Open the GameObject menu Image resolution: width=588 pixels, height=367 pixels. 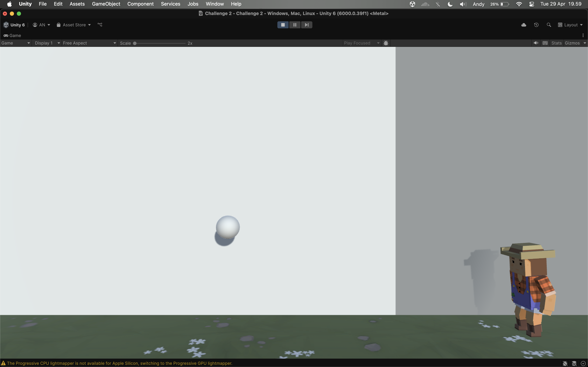[106, 4]
